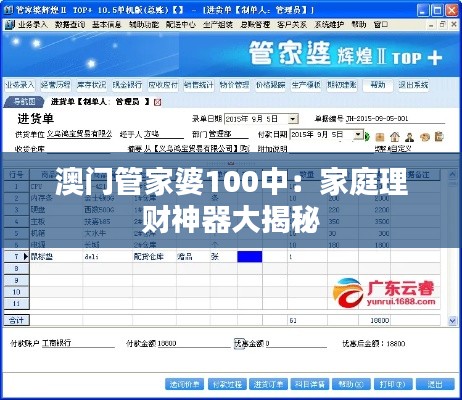The width and height of the screenshot is (462, 400).
Task: Toggle the checkbox beside 优惠金额
Action: (238, 343)
